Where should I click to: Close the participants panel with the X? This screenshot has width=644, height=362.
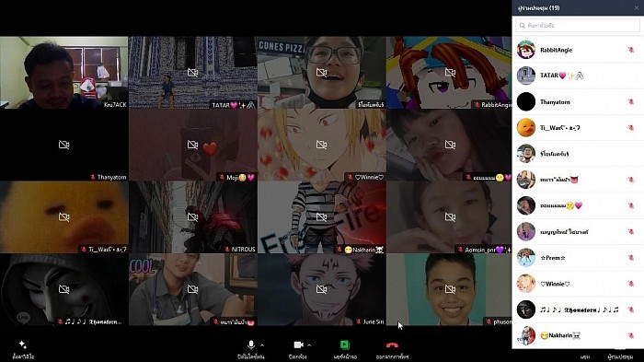(637, 7)
